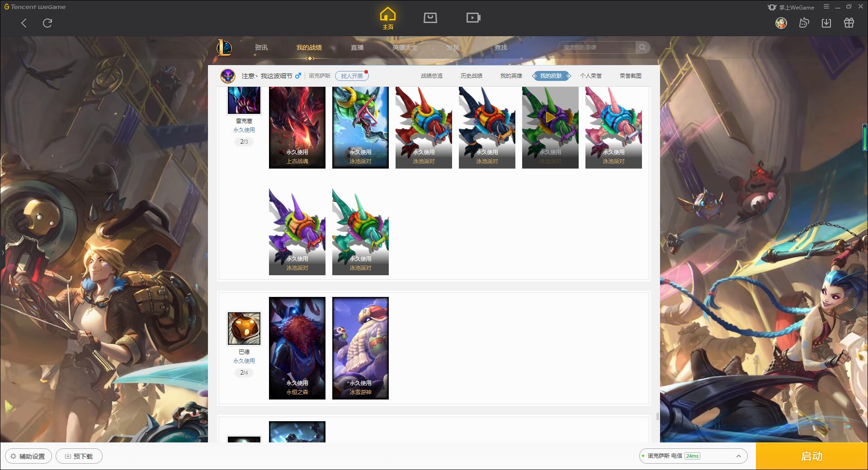Open 辅助设置 helper settings

[x=28, y=456]
